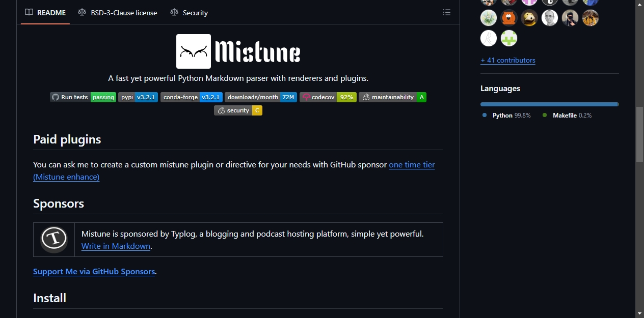
Task: Open Support Me via GitHub Sponsors
Action: [x=94, y=272]
